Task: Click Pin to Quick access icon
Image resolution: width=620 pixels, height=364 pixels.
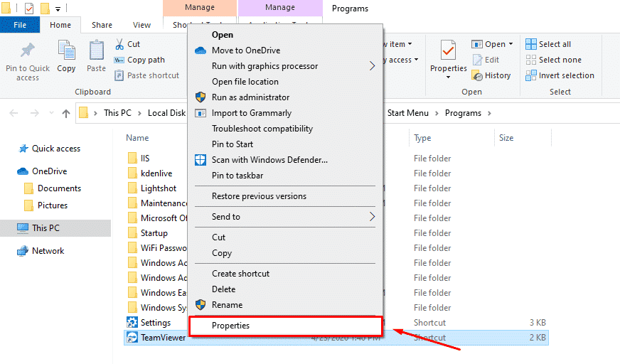Action: (x=28, y=52)
